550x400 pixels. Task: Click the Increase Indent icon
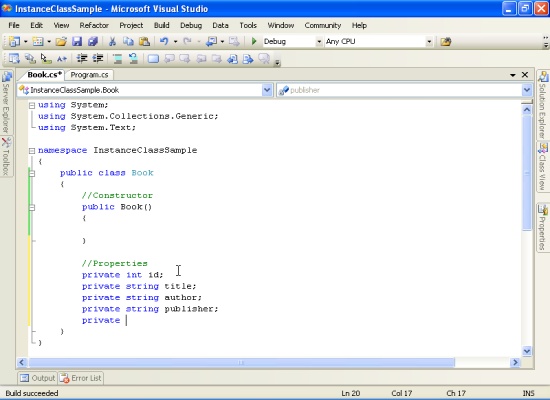[98, 58]
